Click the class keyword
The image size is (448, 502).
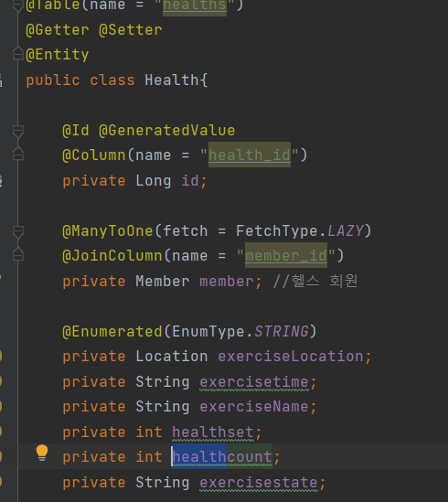pyautogui.click(x=112, y=80)
